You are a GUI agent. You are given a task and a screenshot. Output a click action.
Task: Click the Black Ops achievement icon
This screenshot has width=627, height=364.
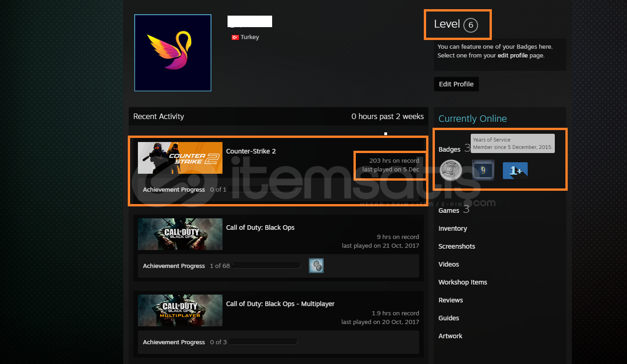point(316,266)
